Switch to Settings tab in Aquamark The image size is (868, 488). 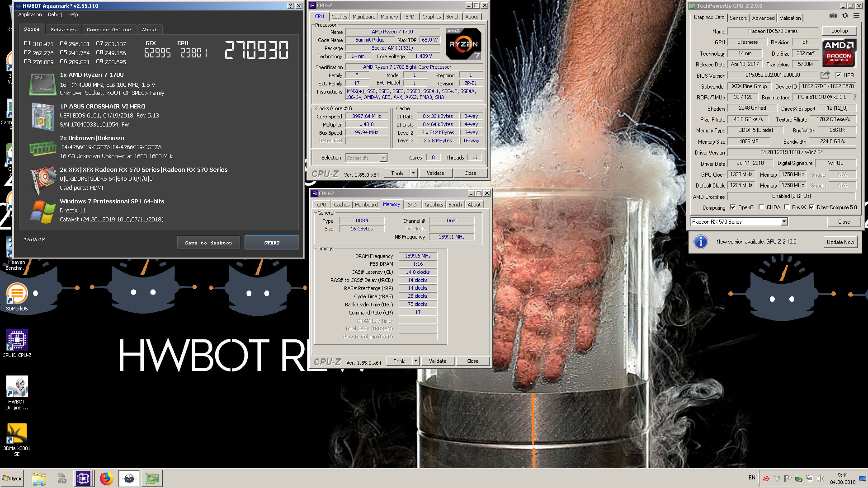pyautogui.click(x=63, y=29)
